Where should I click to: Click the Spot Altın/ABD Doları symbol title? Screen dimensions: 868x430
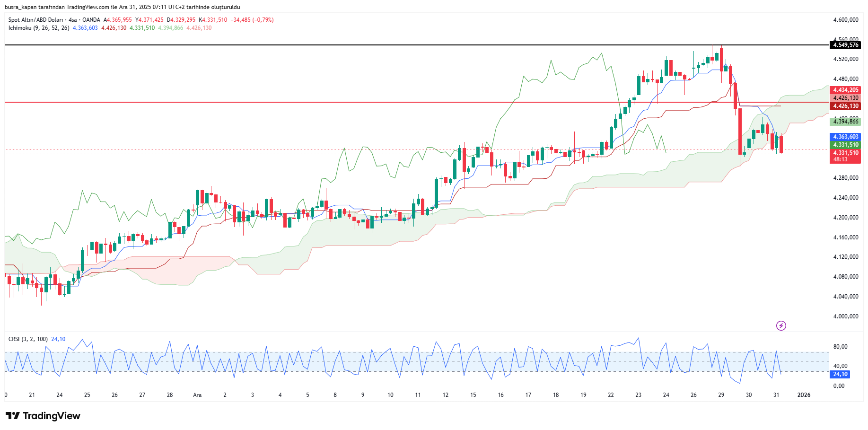(35, 20)
